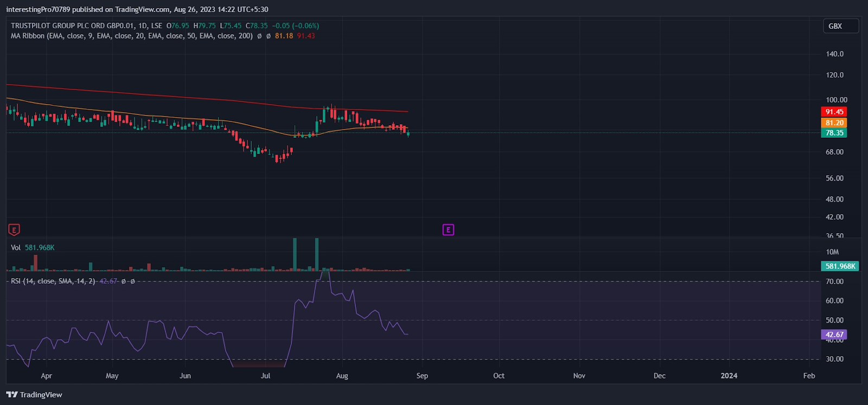The width and height of the screenshot is (868, 405).
Task: Click the red earnings E marker
Action: tap(14, 230)
